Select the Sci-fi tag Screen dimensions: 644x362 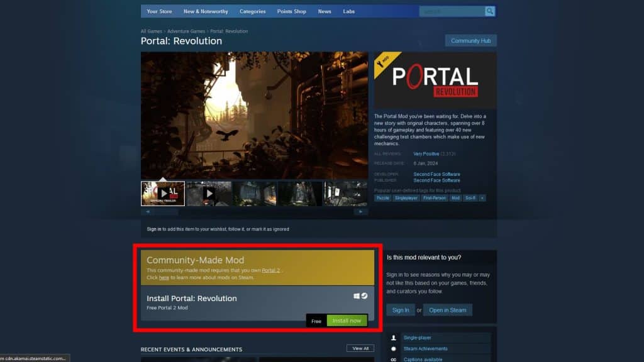(x=470, y=198)
